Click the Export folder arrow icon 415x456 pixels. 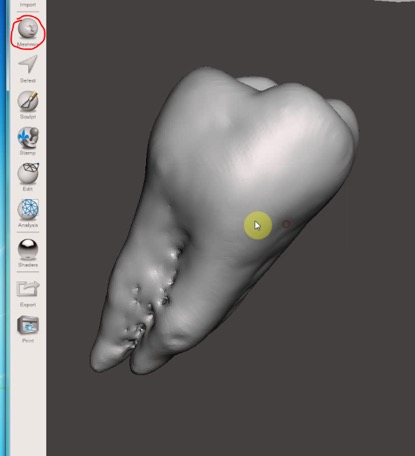click(x=28, y=289)
